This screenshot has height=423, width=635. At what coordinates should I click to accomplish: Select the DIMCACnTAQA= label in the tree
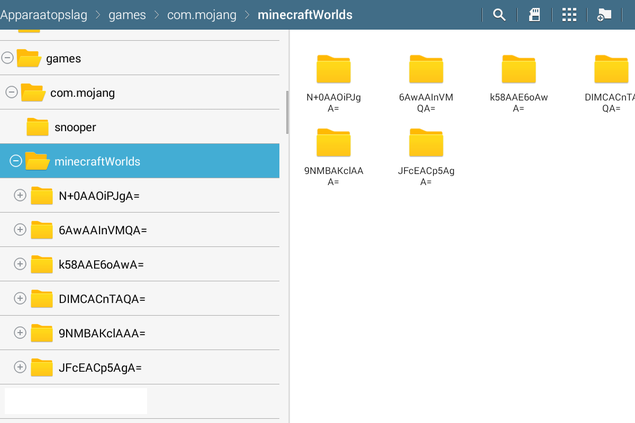click(x=102, y=299)
